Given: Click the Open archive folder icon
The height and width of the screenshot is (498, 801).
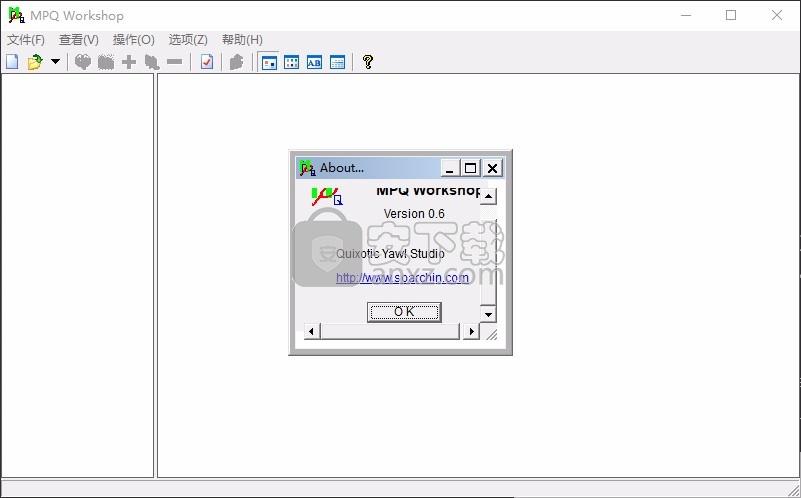Looking at the screenshot, I should 35,62.
